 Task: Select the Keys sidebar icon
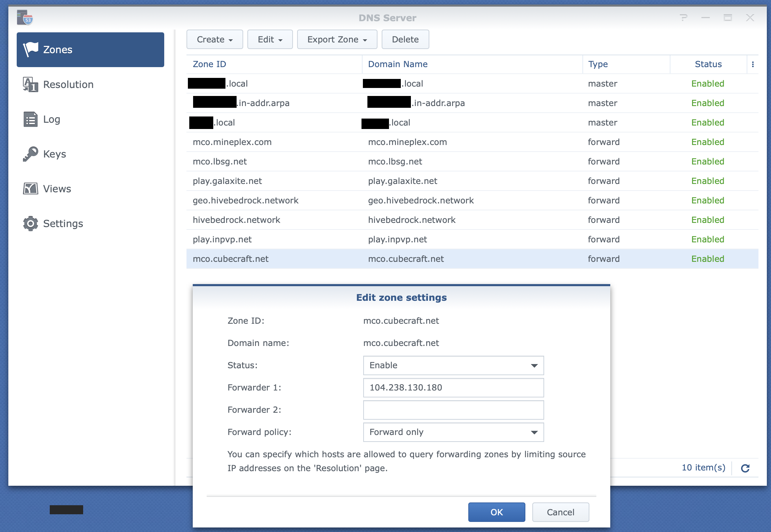(x=30, y=154)
